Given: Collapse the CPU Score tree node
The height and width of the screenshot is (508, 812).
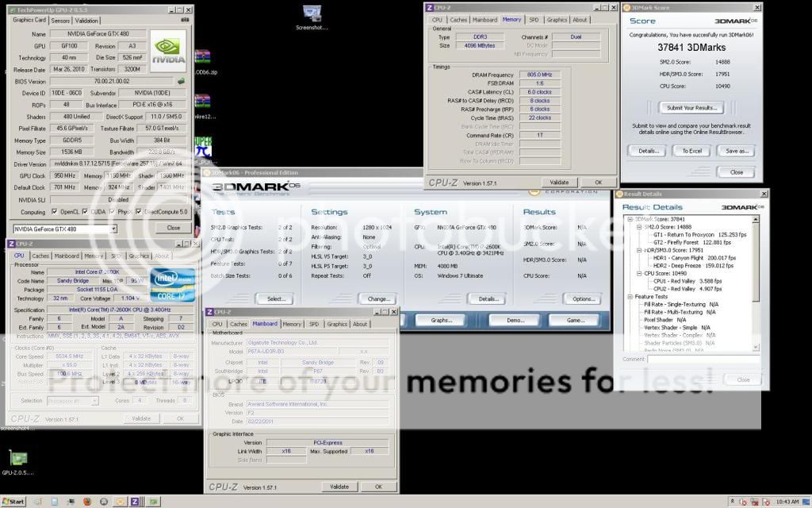Looking at the screenshot, I should click(x=639, y=273).
